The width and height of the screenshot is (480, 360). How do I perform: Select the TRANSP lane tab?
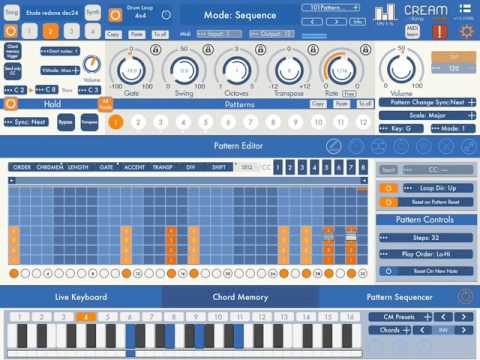[x=163, y=167]
